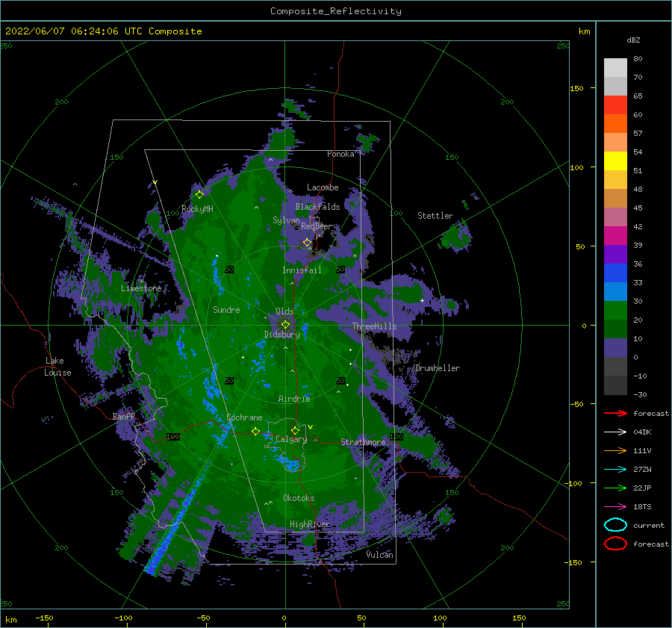This screenshot has width=672, height=628.
Task: Click the ThreeHills city label
Action: pyautogui.click(x=374, y=326)
